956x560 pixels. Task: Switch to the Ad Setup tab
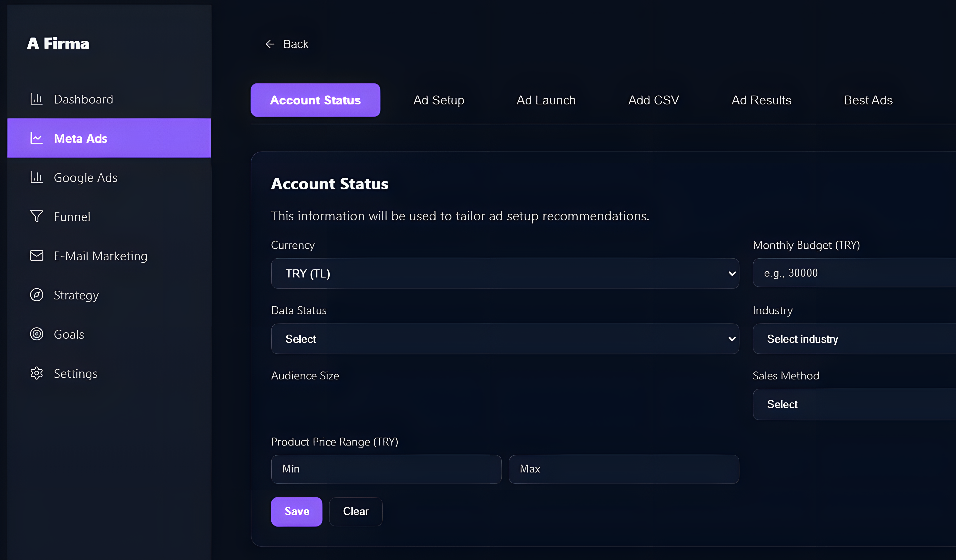pyautogui.click(x=439, y=100)
